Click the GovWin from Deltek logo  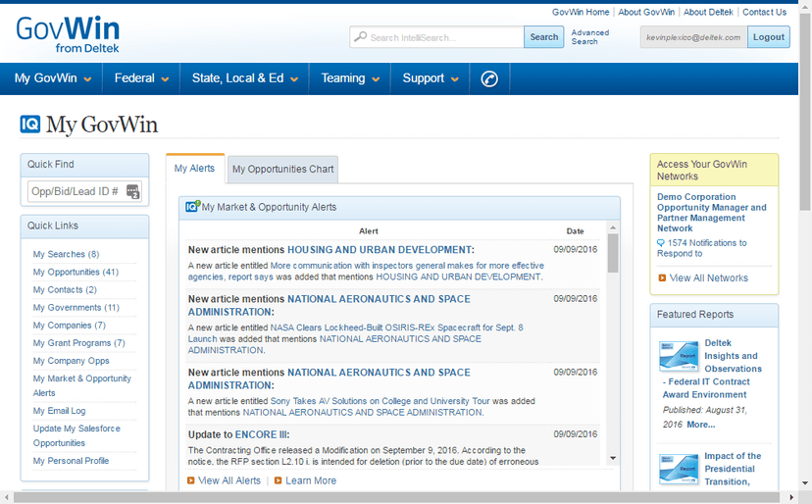68,32
